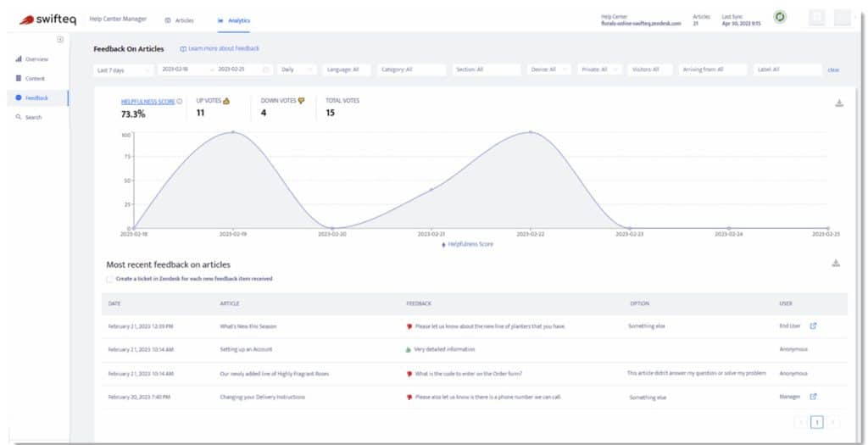
Task: Click the Total Votes metric
Action: click(342, 107)
